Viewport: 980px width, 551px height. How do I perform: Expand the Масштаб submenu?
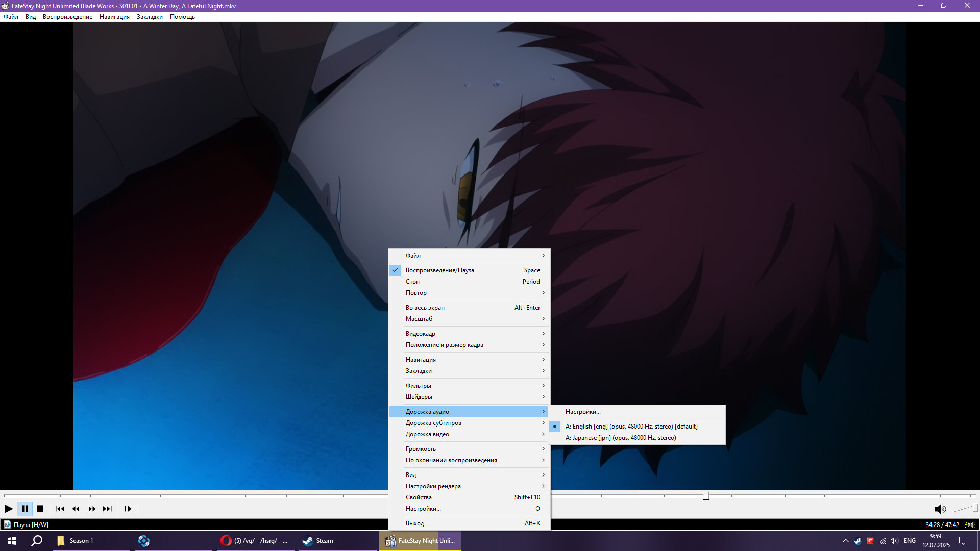(x=470, y=319)
